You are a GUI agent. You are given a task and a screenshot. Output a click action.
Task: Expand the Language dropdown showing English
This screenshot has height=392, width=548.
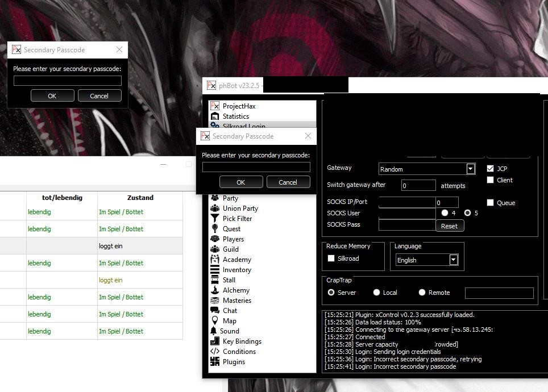coord(453,260)
